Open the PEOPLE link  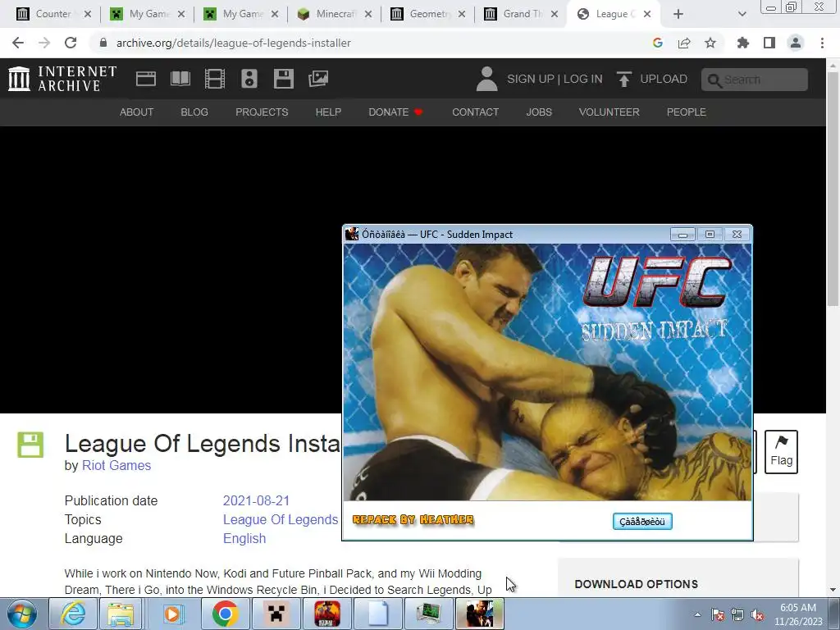687,112
